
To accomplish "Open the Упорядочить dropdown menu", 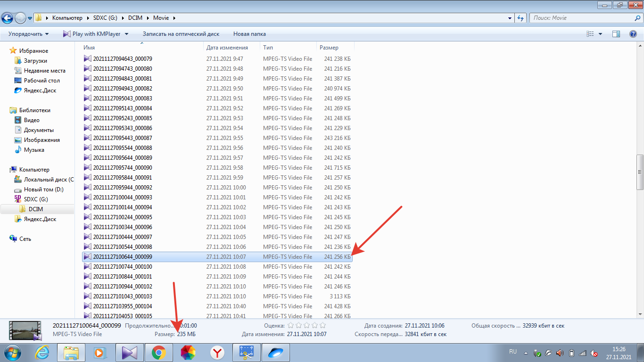I will click(28, 34).
